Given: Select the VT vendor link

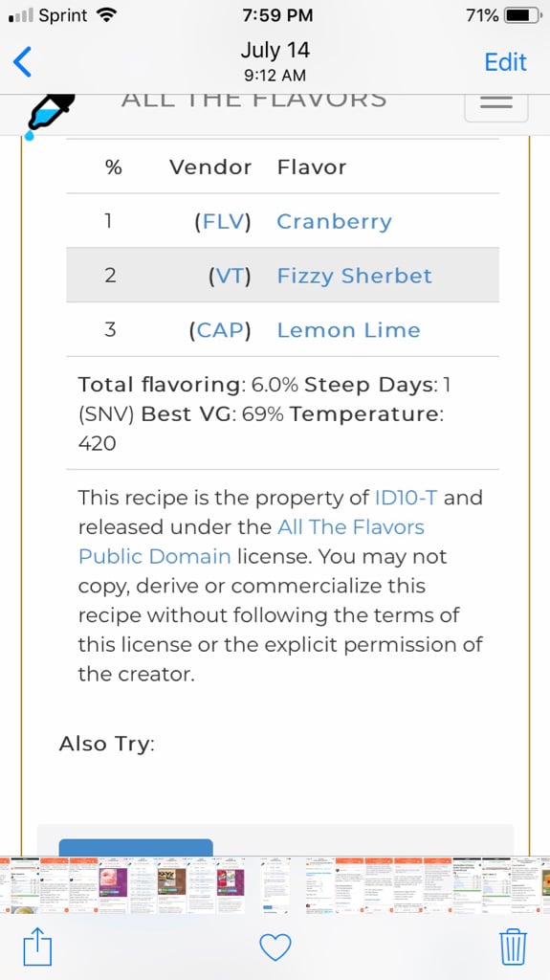Looking at the screenshot, I should click(x=230, y=276).
